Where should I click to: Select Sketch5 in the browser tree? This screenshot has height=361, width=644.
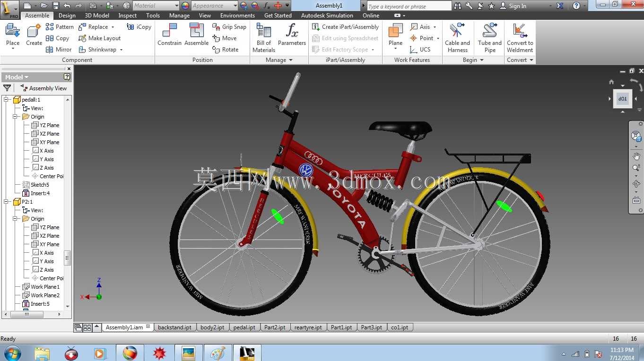tap(36, 185)
